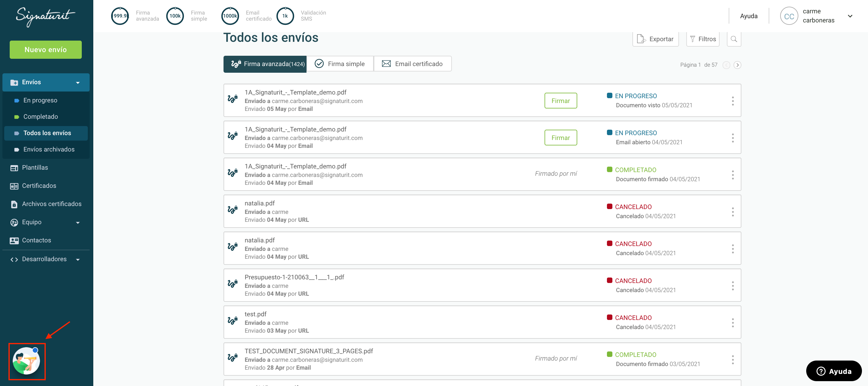Open the natalia.pdf first cancelled entry

(x=260, y=203)
